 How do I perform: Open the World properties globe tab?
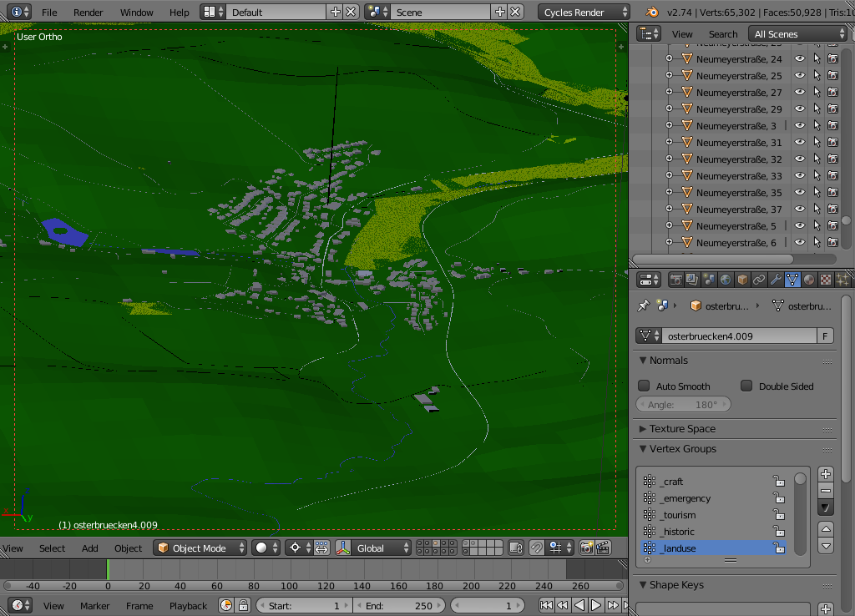pyautogui.click(x=726, y=280)
